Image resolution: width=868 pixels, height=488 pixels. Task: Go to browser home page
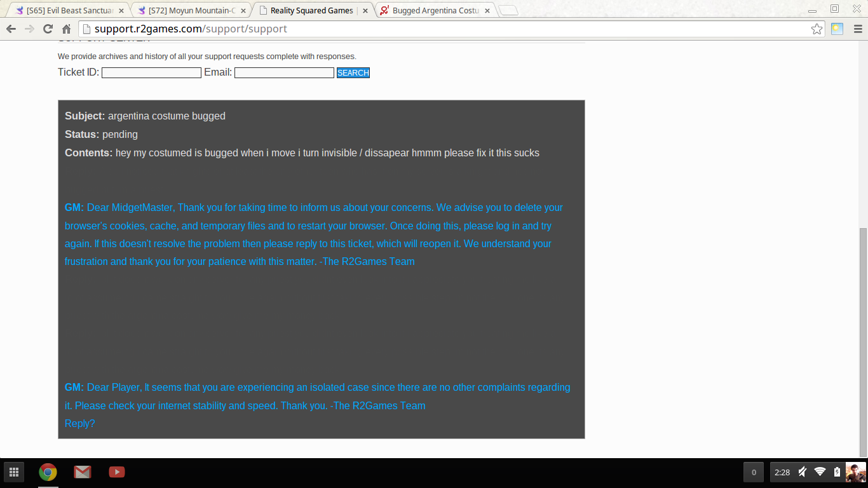tap(66, 29)
